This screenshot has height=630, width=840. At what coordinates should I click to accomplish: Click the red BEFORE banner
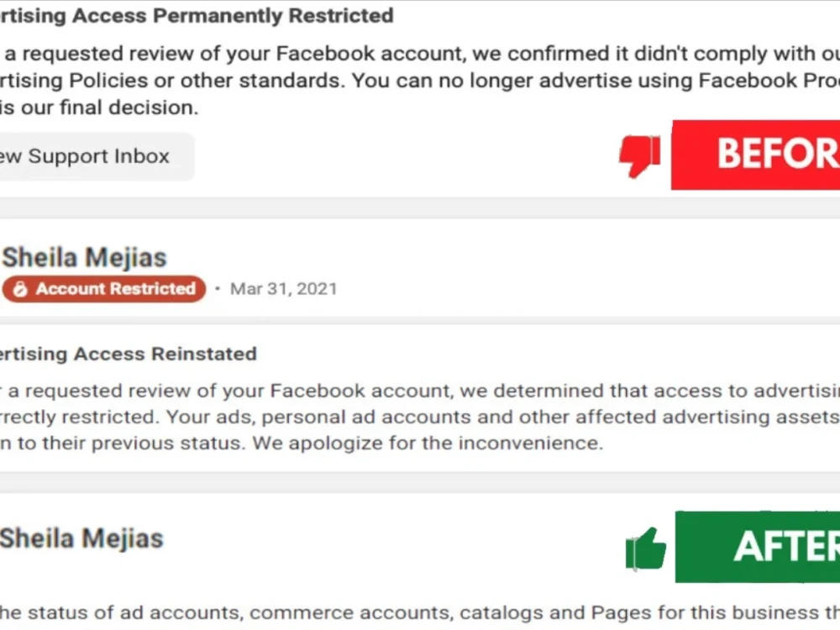pos(755,155)
